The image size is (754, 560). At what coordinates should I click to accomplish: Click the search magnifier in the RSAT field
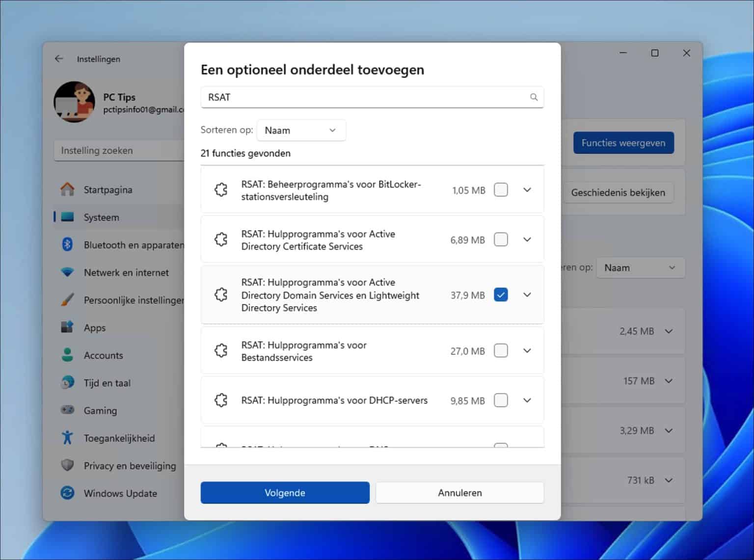(534, 97)
